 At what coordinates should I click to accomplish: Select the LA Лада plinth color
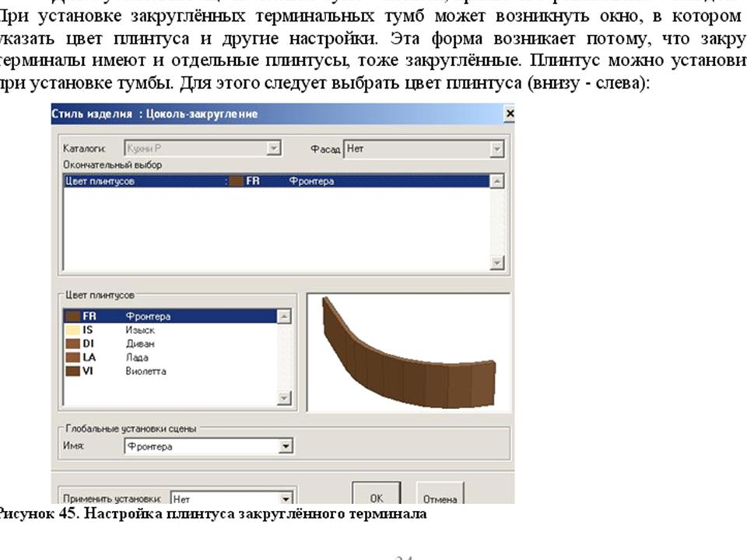point(170,358)
